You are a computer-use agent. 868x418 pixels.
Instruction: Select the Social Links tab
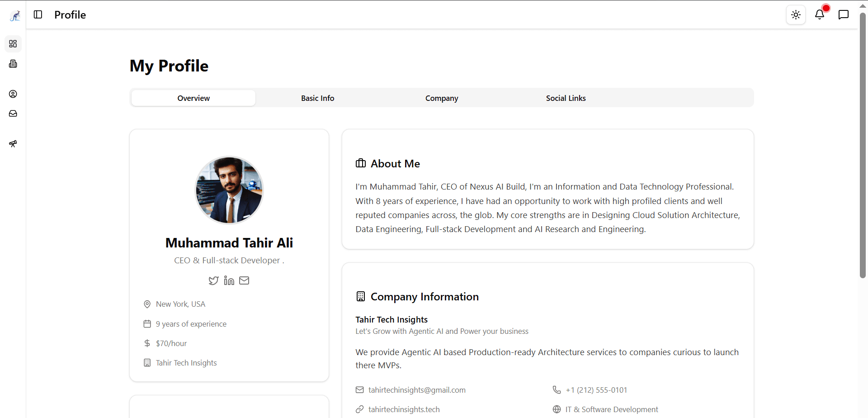[566, 98]
